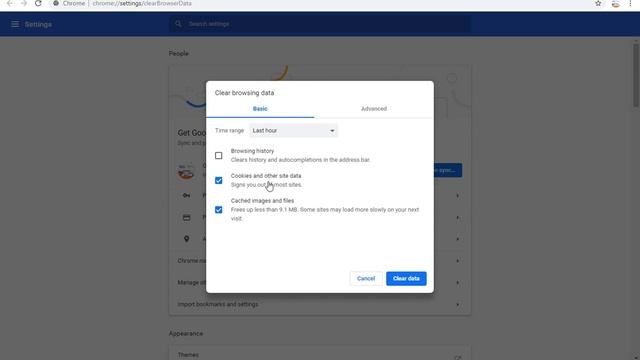Expand the passwords row arrow
The height and width of the screenshot is (360, 640).
coord(458,196)
